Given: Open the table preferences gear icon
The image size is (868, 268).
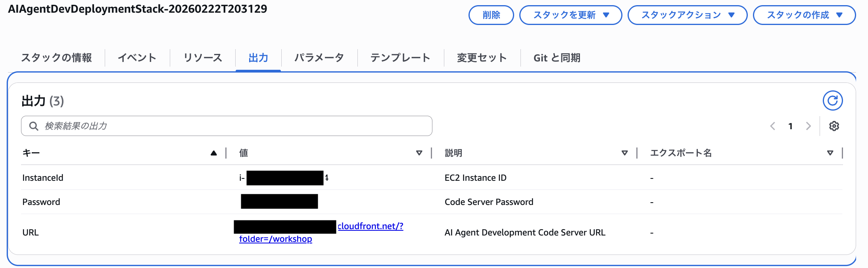Looking at the screenshot, I should click(834, 126).
